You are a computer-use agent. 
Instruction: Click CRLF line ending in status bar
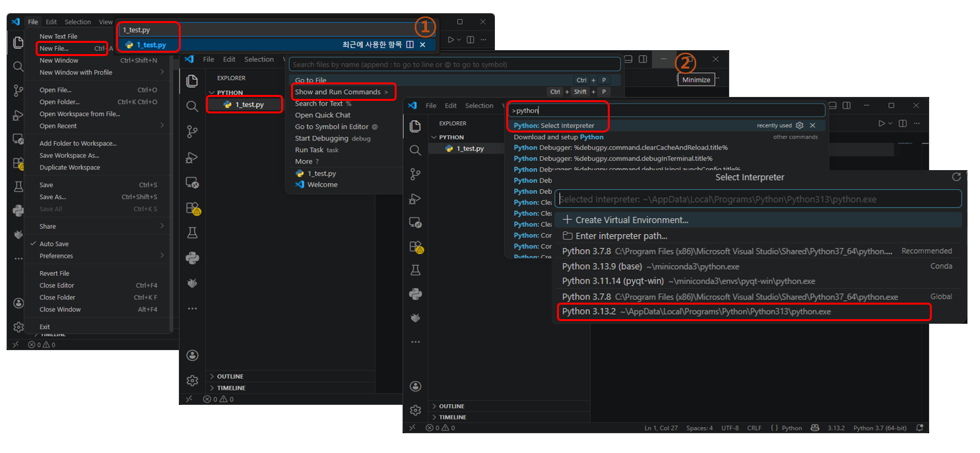point(754,428)
